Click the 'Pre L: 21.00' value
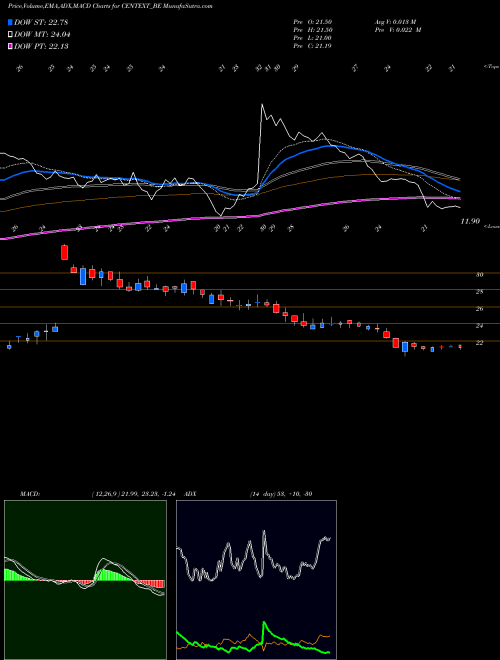Image resolution: width=500 pixels, height=660 pixels. 313,38
